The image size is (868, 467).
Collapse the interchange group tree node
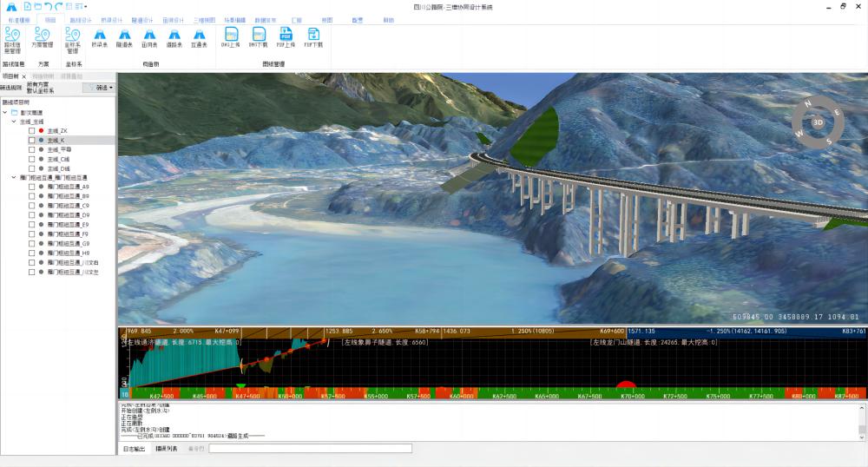[14, 177]
